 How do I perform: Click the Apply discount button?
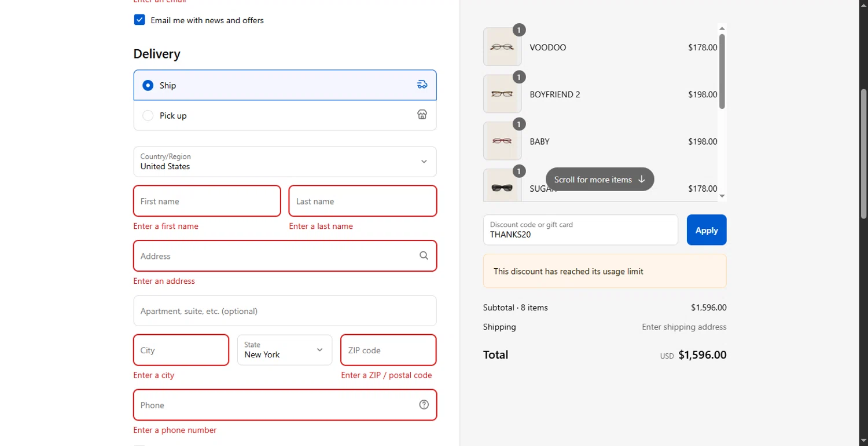[707, 230]
